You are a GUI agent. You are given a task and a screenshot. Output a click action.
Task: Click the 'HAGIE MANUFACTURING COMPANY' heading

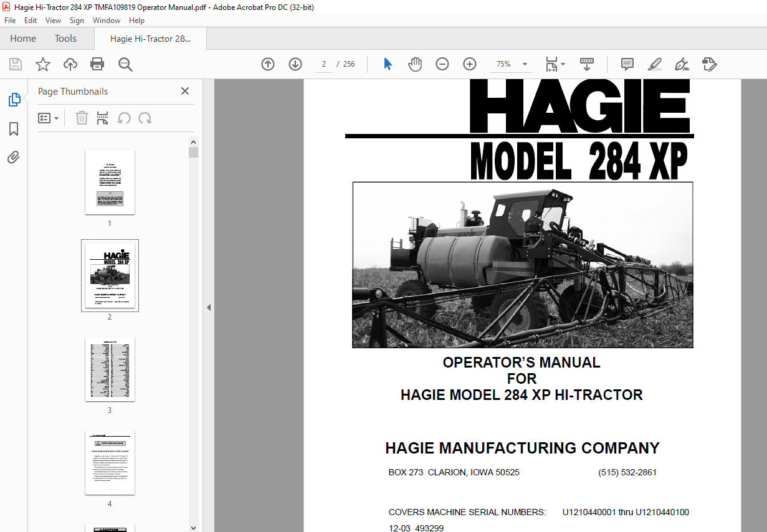(x=522, y=448)
